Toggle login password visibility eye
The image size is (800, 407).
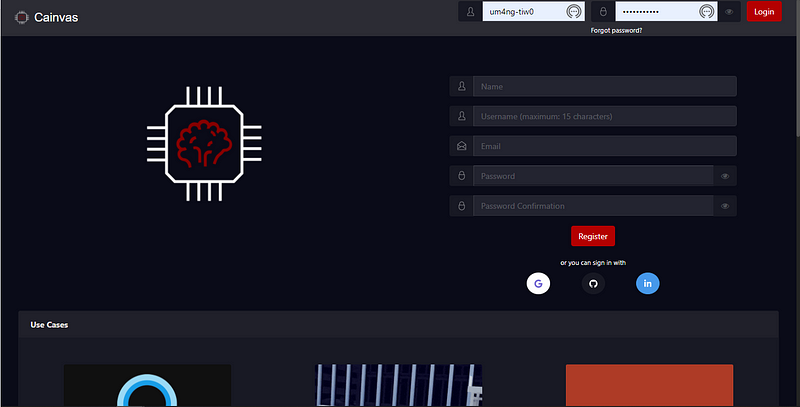pos(729,11)
